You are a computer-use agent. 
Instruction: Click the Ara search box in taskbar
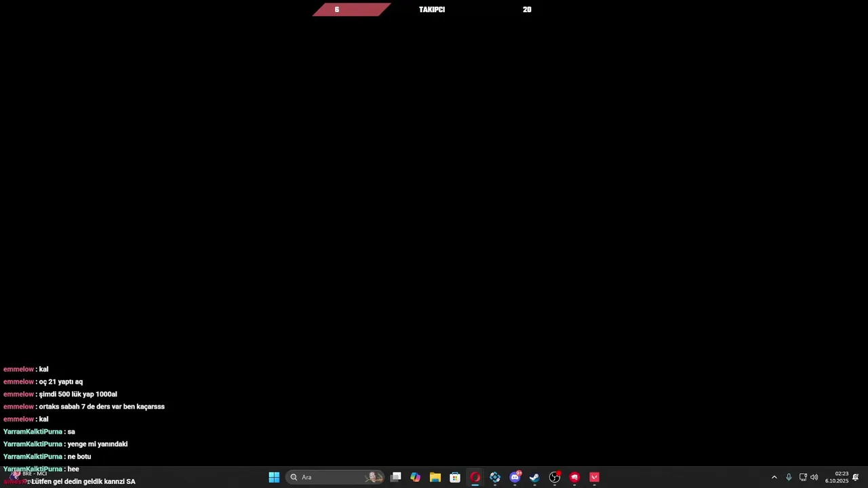[336, 477]
